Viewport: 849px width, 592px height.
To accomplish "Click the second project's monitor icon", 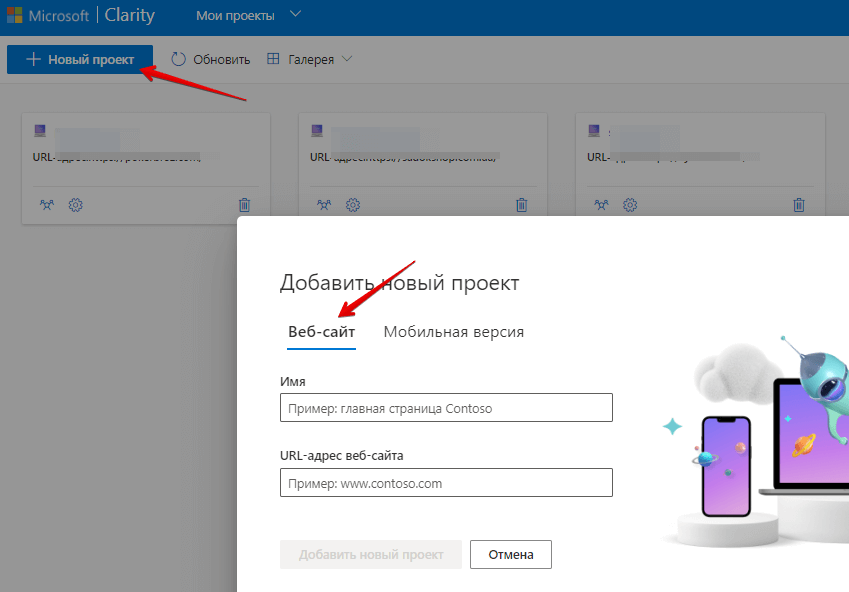I will click(317, 131).
